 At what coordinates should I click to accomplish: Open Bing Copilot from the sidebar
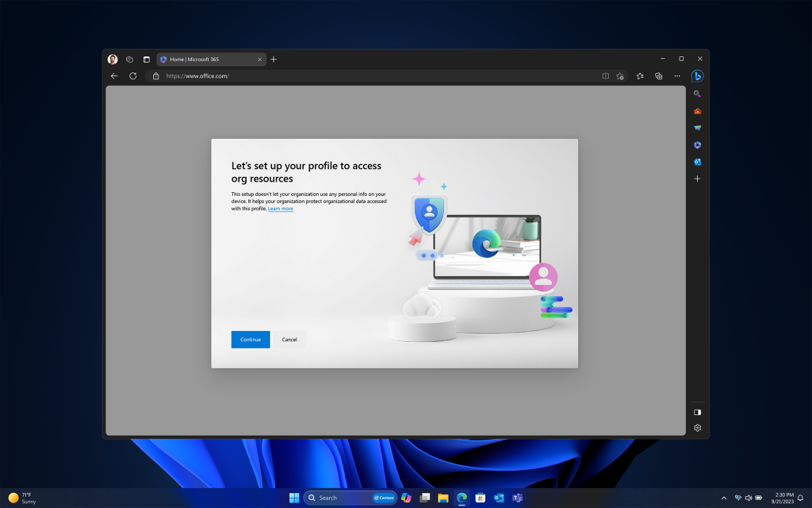[x=697, y=76]
